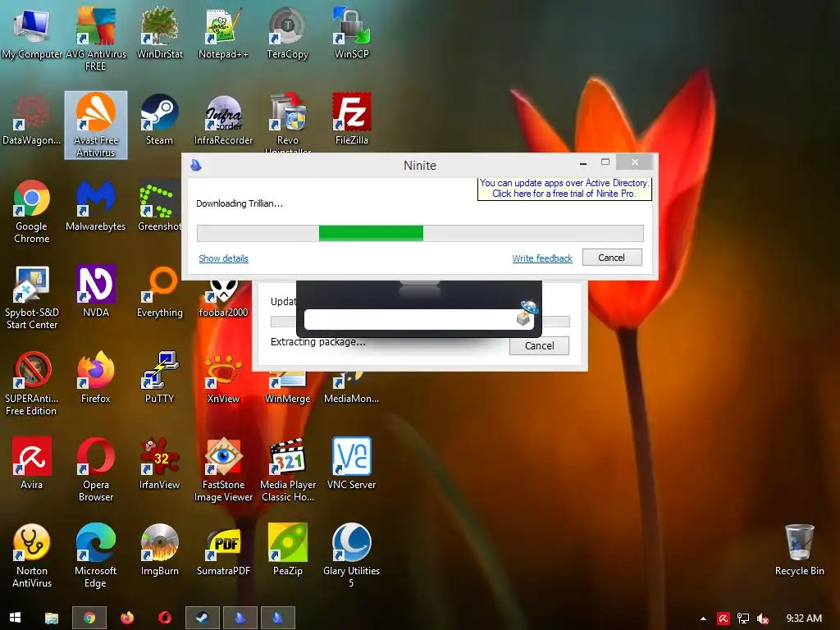Viewport: 840px width, 630px height.
Task: Select the FileZilla desktop icon
Action: pos(351,119)
